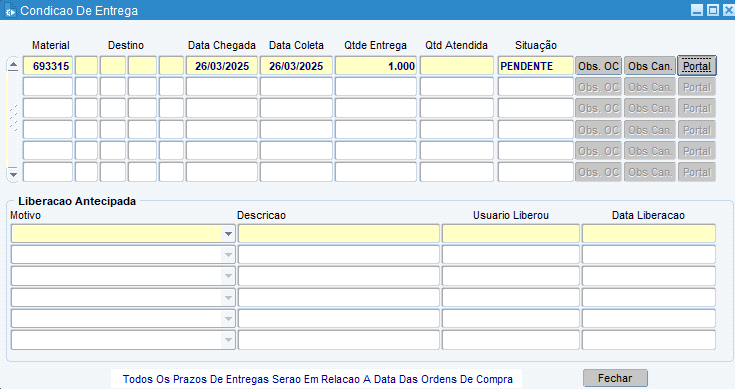Click the first Usuario Liberou field
This screenshot has height=389, width=735.
pos(510,234)
